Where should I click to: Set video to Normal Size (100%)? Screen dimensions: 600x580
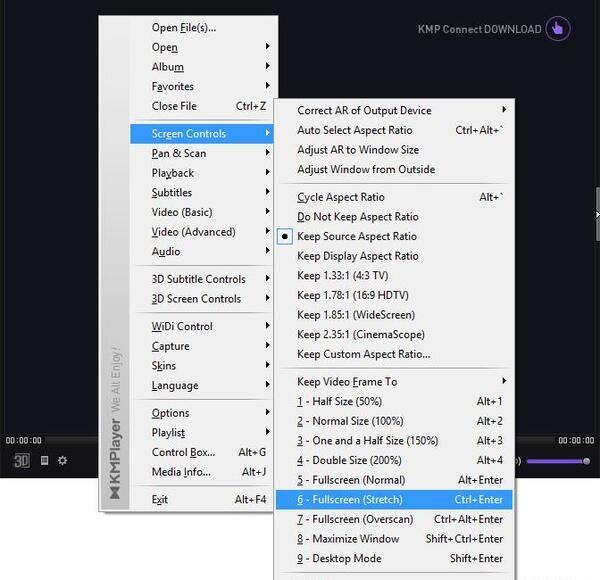pos(394,421)
